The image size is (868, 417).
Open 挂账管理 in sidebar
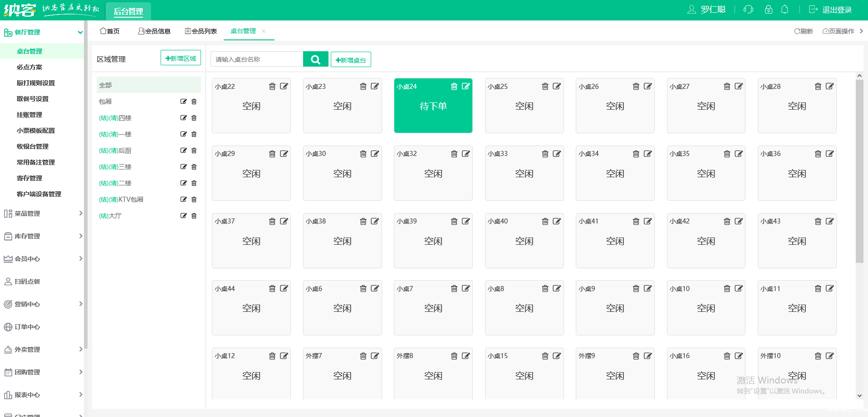[x=29, y=115]
